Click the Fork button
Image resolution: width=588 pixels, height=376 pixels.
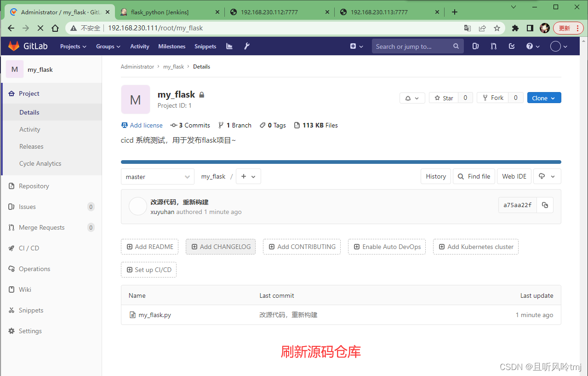pyautogui.click(x=493, y=98)
